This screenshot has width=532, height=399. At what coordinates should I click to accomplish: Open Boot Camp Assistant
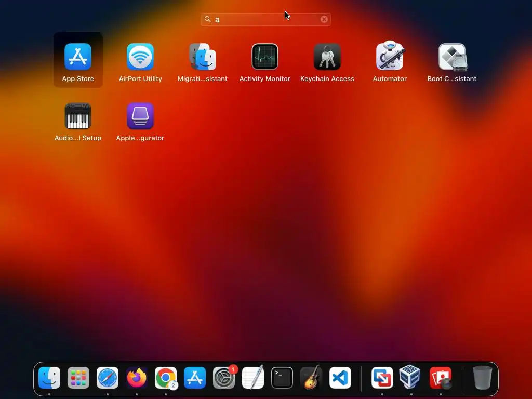point(452,57)
